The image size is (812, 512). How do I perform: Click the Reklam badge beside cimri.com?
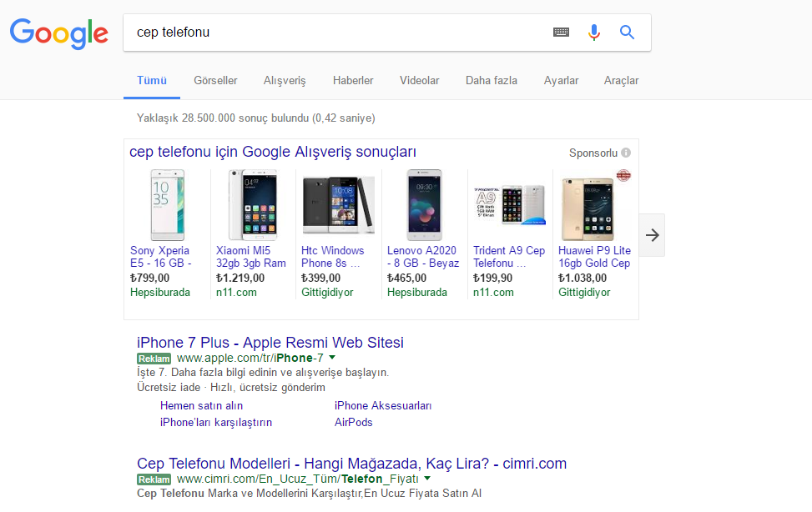pos(154,479)
